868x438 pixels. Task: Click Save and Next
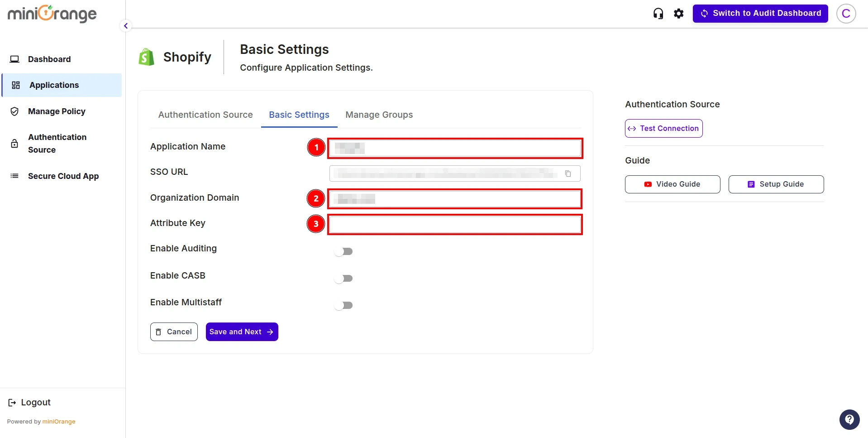tap(241, 332)
